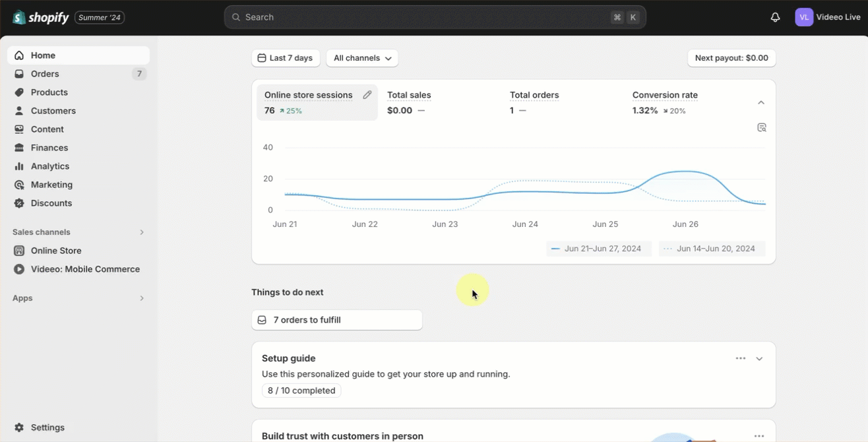This screenshot has height=442, width=868.
Task: Toggle the Jun 21–Jun 27, 2024 legend series
Action: point(599,249)
